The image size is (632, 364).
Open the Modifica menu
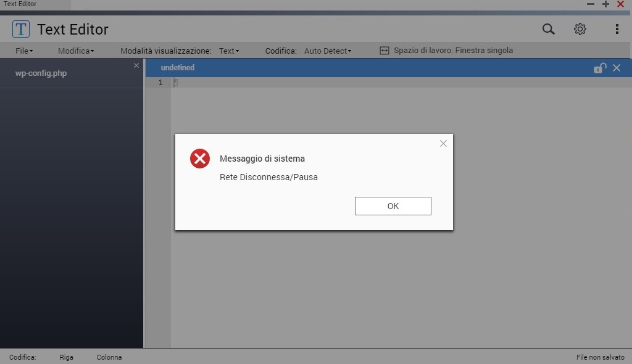[75, 51]
